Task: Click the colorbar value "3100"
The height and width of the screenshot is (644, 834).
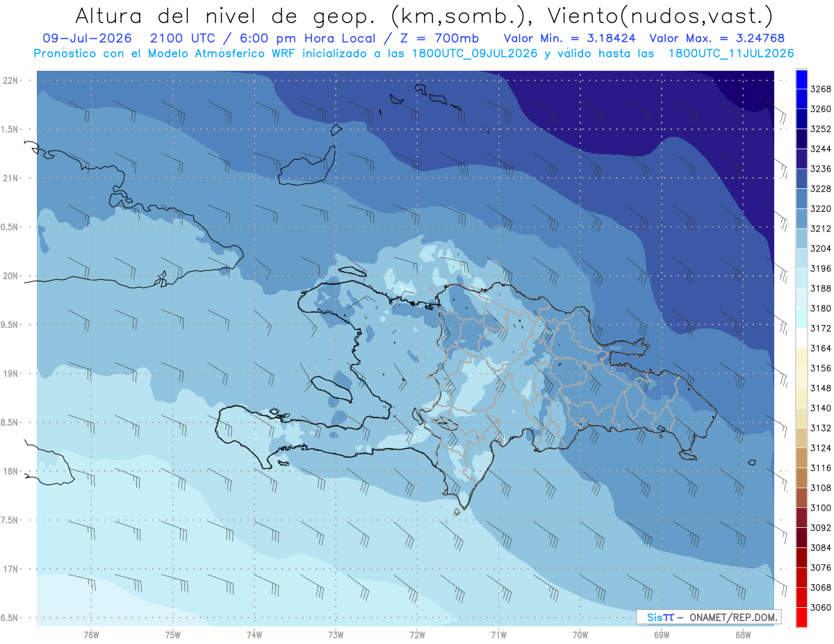Action: 820,508
